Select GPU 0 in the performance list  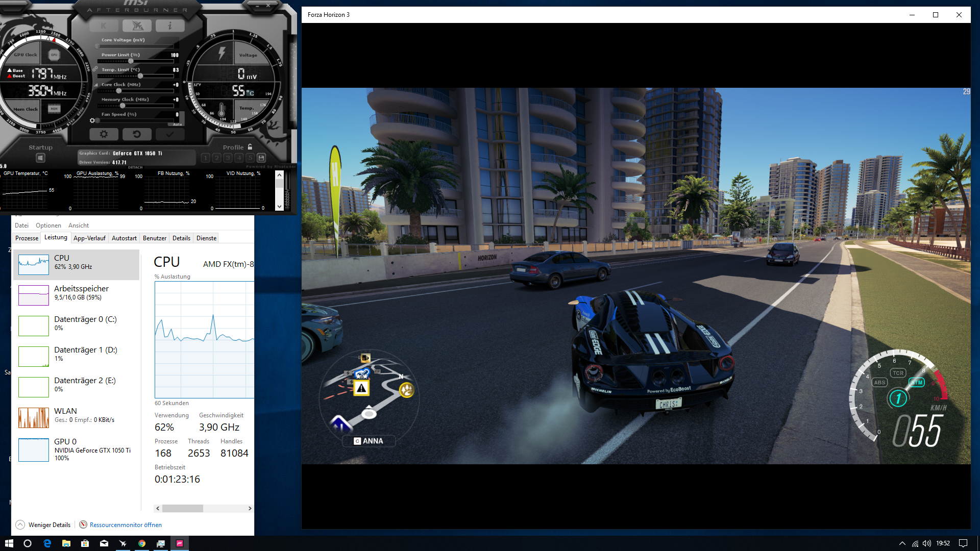77,449
